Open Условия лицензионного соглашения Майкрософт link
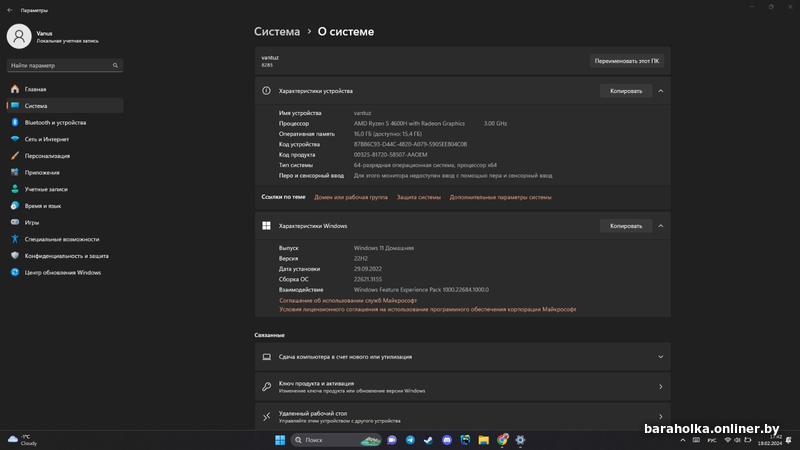This screenshot has height=450, width=800. 428,309
